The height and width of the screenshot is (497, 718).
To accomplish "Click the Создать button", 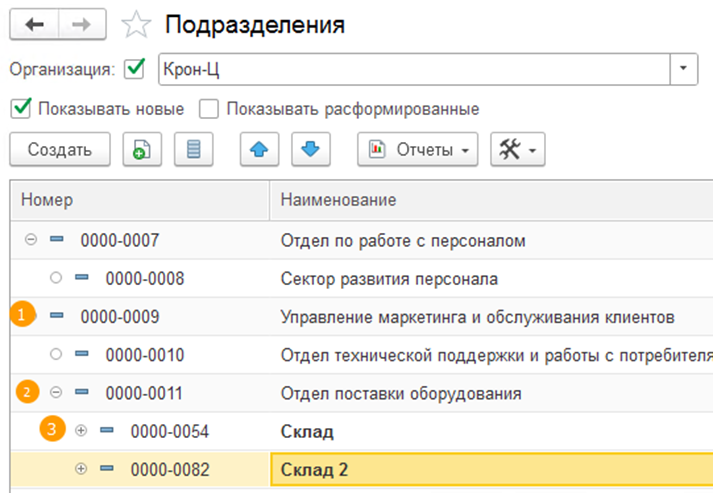I will (59, 150).
